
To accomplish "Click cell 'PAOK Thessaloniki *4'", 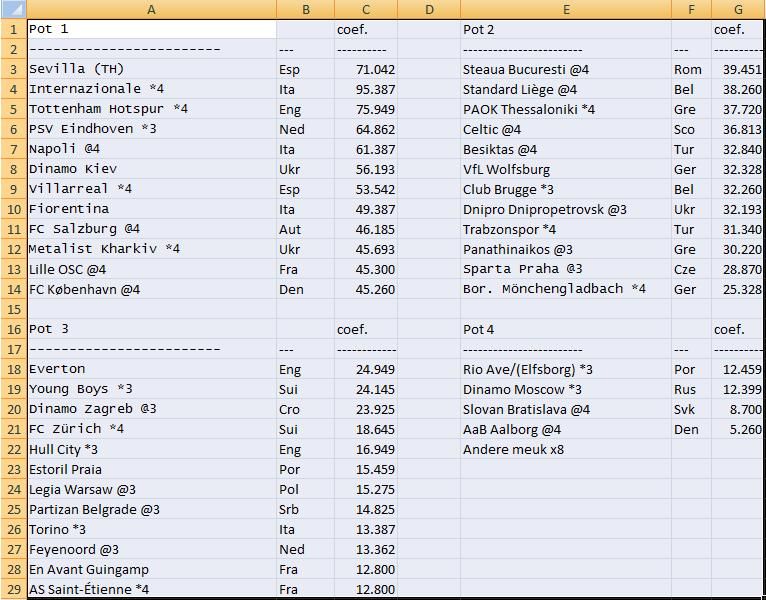I will click(x=566, y=109).
